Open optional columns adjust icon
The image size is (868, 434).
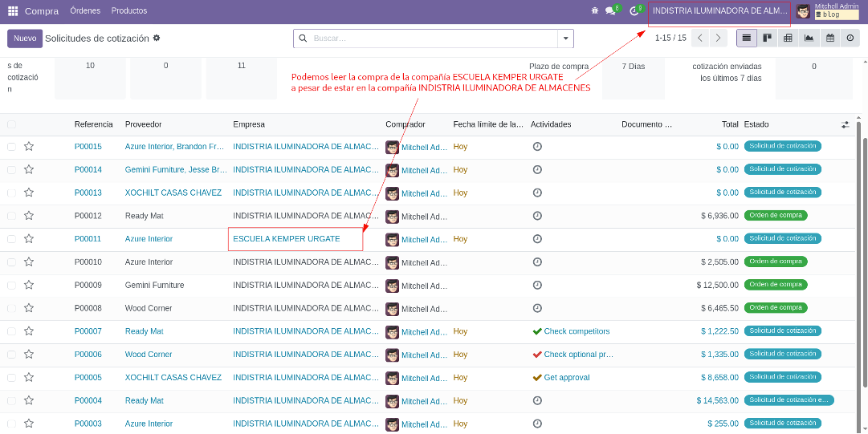click(x=846, y=125)
